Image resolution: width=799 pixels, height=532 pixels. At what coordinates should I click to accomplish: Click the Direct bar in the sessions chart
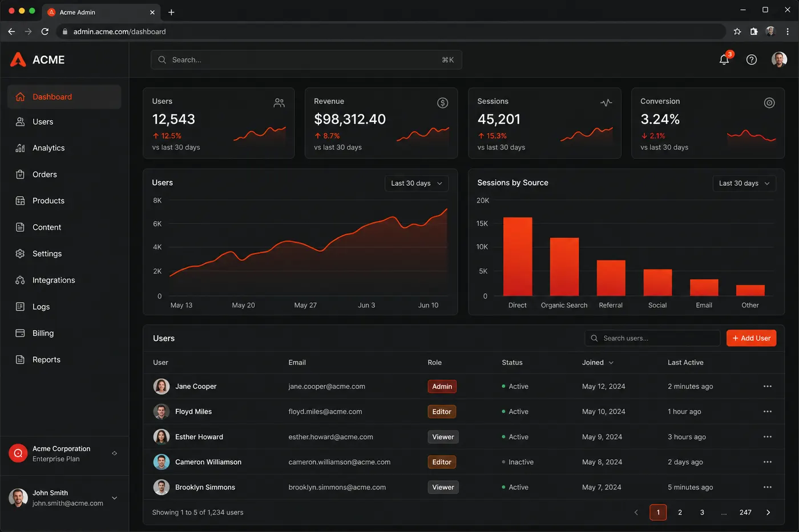[518, 257]
